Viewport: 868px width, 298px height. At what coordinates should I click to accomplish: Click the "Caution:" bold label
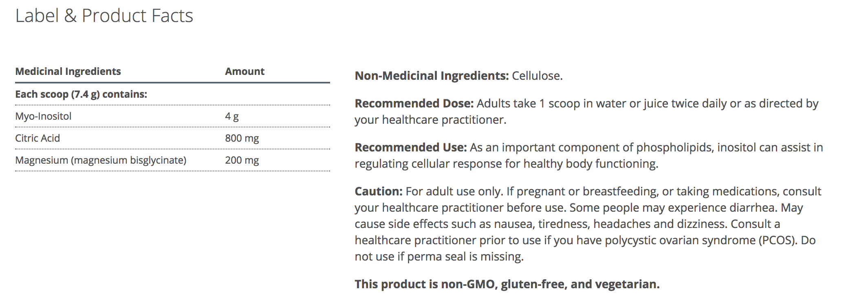379,191
